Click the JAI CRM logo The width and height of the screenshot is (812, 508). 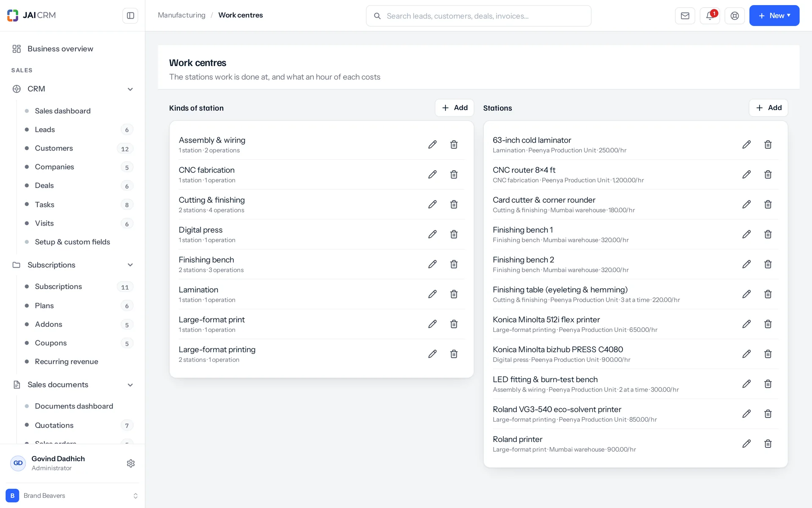tap(31, 15)
